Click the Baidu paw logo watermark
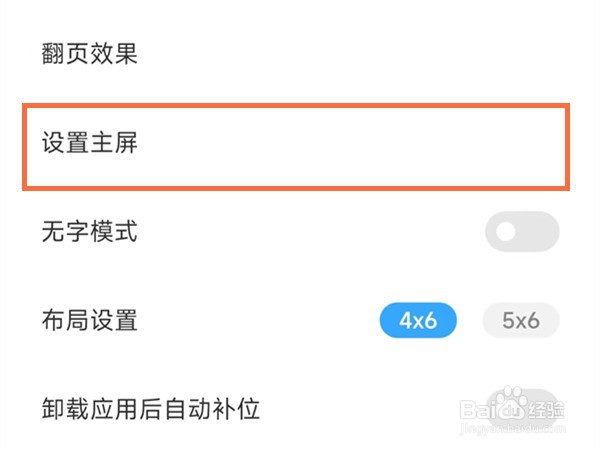Viewport: 600px width, 450px height. click(512, 403)
